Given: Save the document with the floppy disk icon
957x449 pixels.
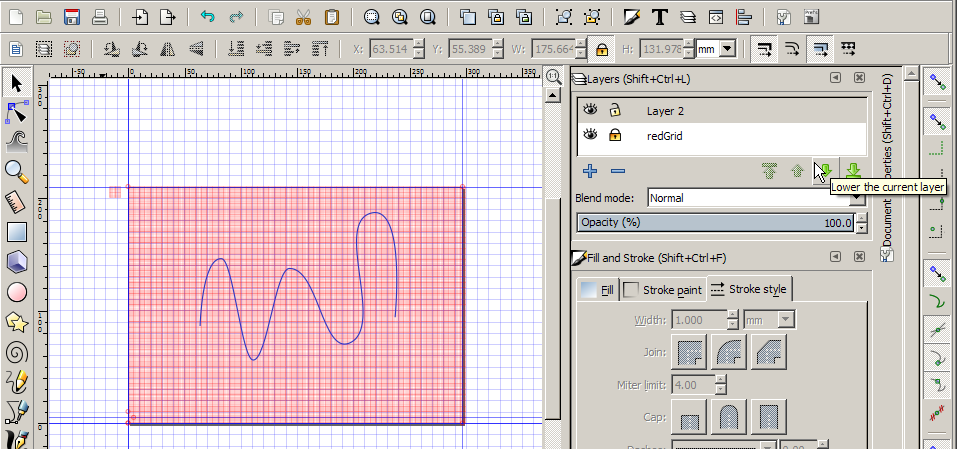Looking at the screenshot, I should tap(72, 16).
